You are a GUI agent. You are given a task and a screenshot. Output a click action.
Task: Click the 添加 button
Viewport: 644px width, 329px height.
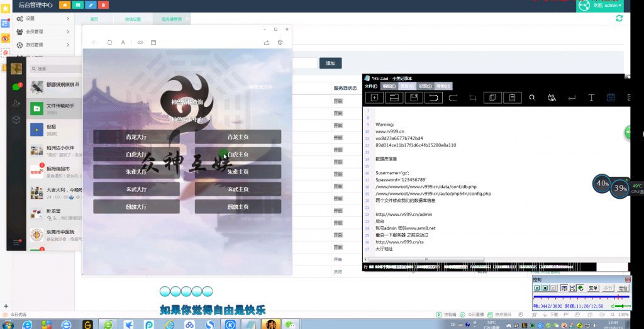point(331,63)
